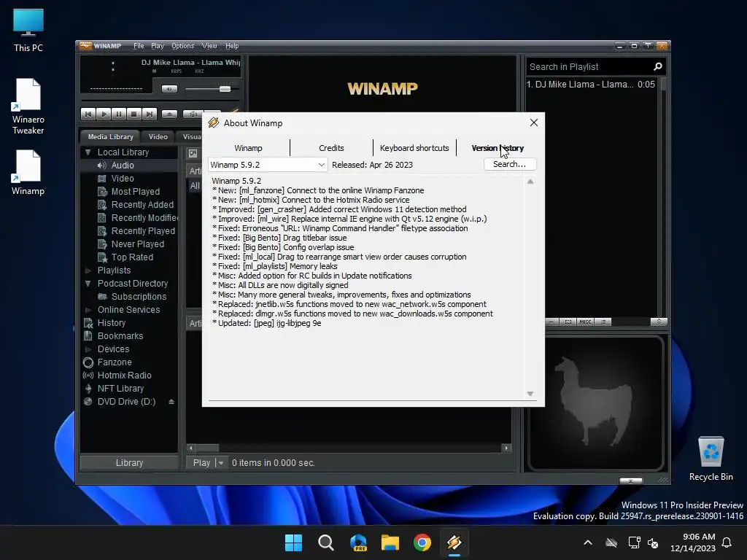Click the Eject open file button
Screen dimensions: 747x560
click(x=169, y=114)
